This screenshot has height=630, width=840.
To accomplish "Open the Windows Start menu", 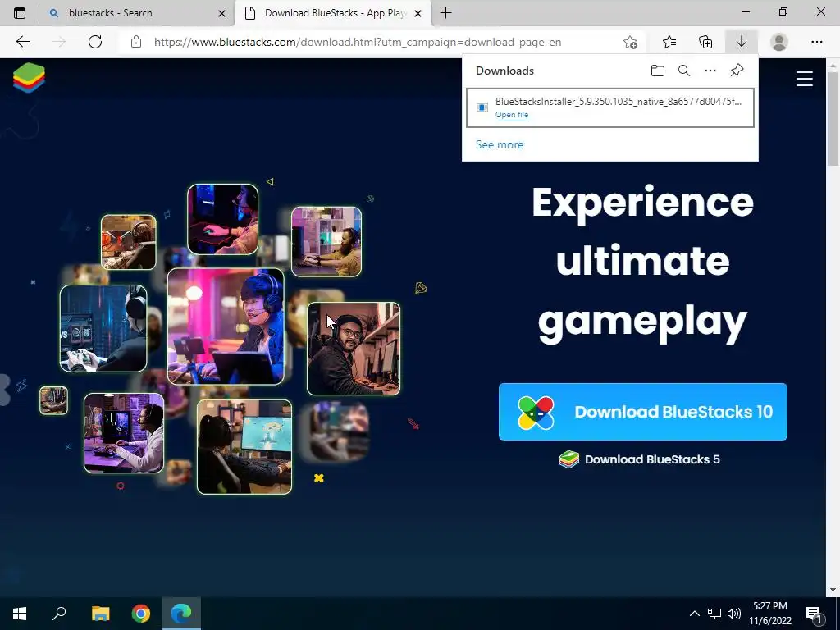I will tap(20, 614).
